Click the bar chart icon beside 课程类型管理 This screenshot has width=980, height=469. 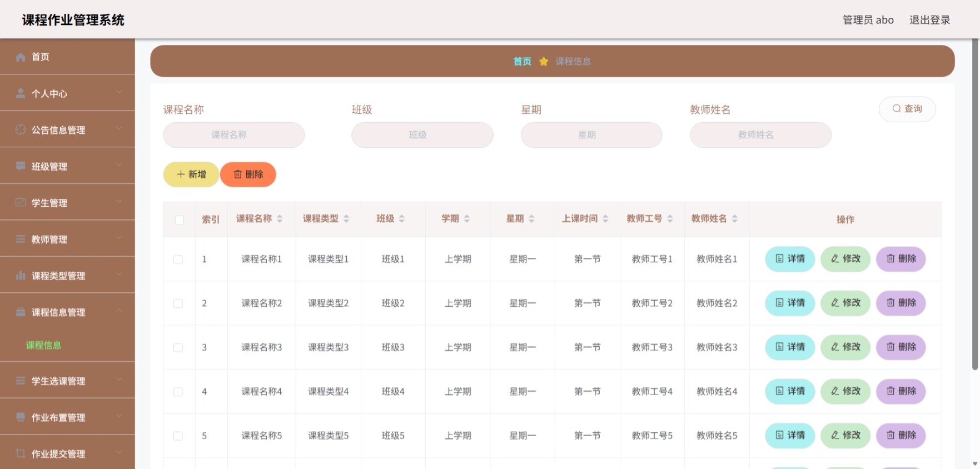pyautogui.click(x=21, y=276)
